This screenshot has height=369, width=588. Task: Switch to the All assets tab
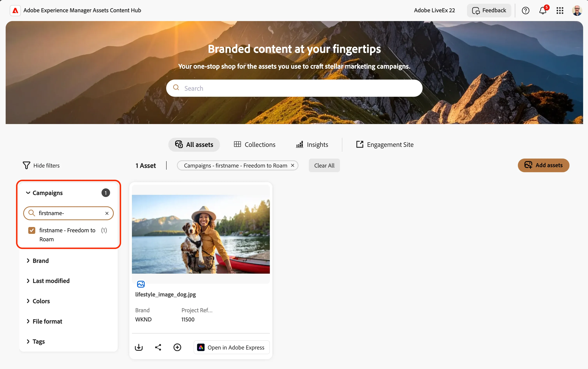click(x=194, y=145)
